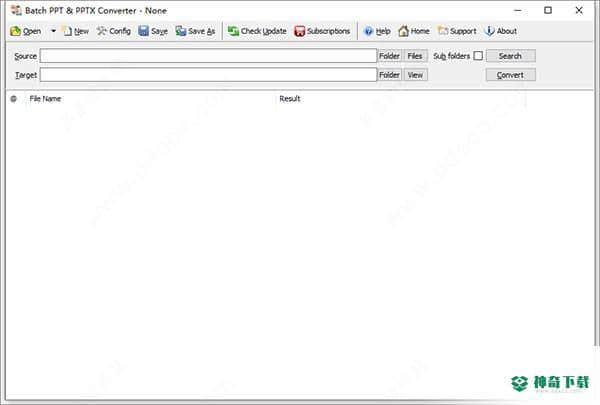
Task: Open a project with the Open toolbar icon
Action: pyautogui.click(x=26, y=31)
